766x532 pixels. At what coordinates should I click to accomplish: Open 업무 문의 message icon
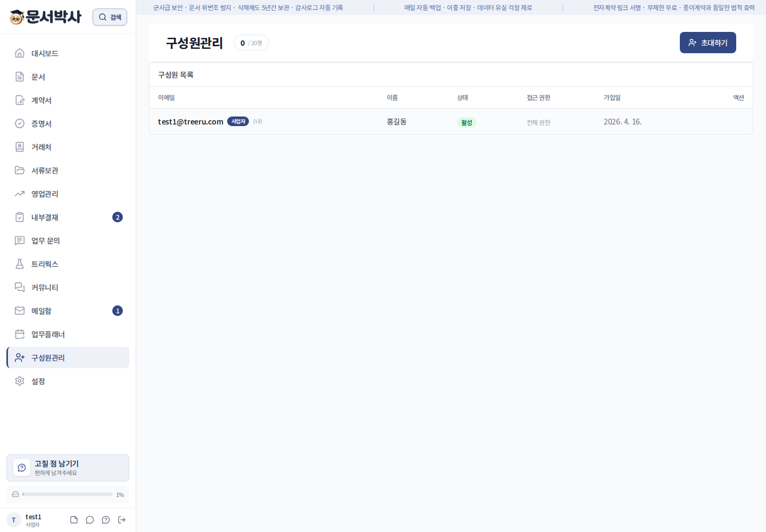click(20, 240)
